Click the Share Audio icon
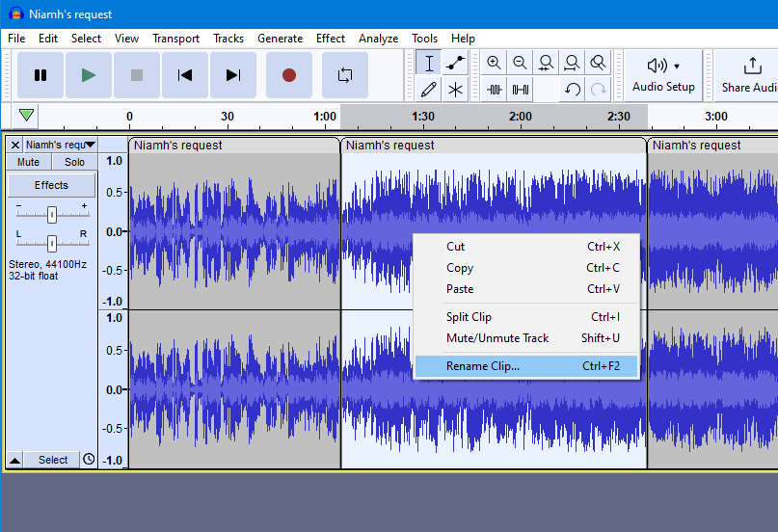Screen dimensions: 778x532 [751, 75]
